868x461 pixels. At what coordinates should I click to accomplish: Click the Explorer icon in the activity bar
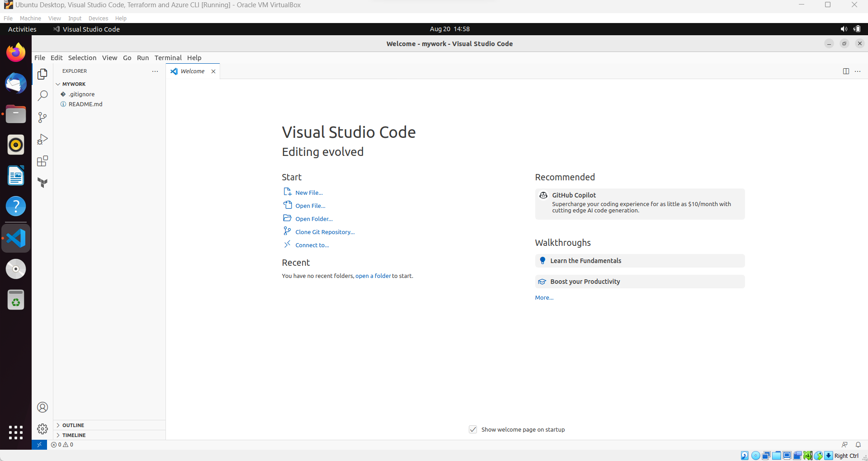(42, 74)
